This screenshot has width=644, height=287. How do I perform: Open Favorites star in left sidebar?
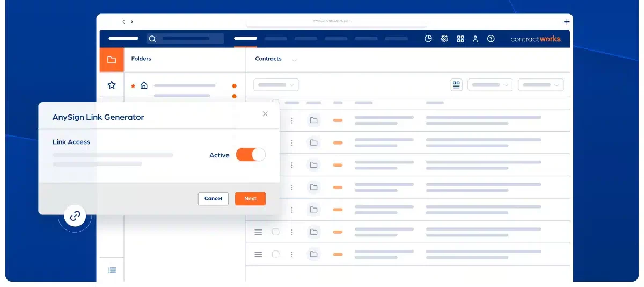(112, 85)
